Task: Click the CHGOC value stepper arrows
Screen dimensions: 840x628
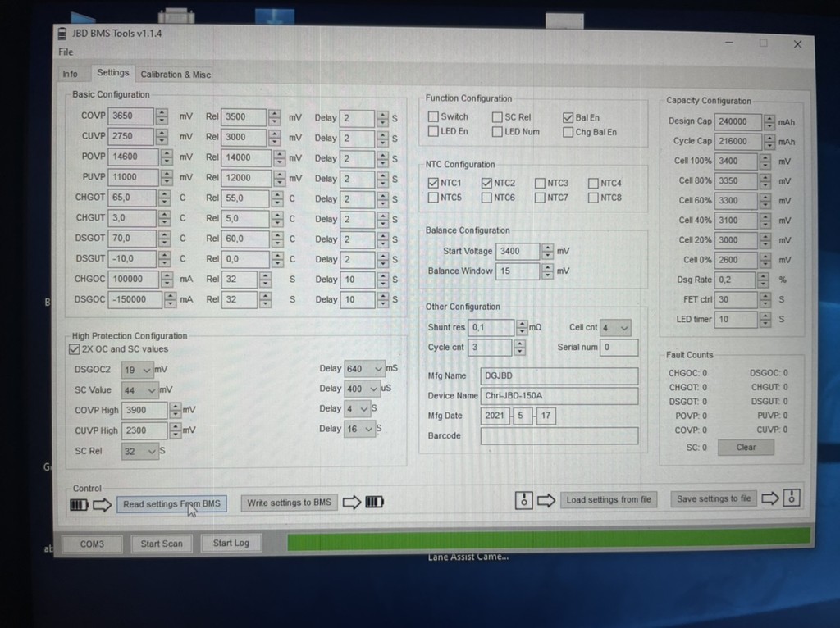Action: 167,279
